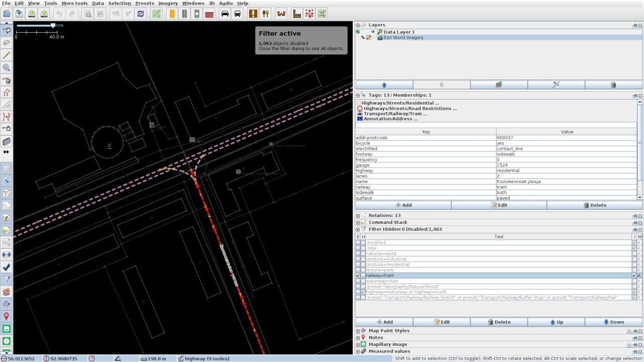Click the zoom slider on the map
The width and height of the screenshot is (644, 362).
40,25
